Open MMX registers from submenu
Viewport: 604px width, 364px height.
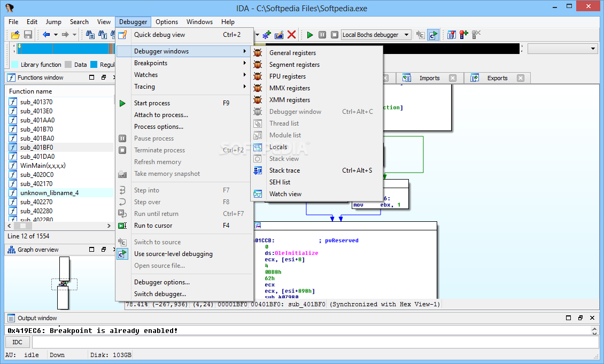tap(317, 88)
